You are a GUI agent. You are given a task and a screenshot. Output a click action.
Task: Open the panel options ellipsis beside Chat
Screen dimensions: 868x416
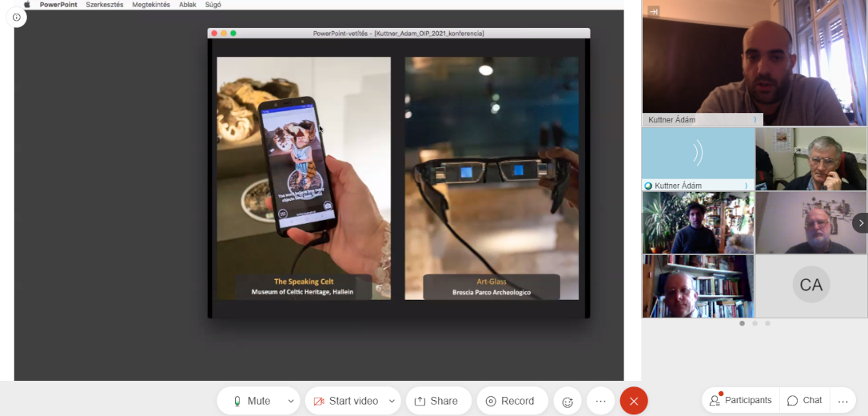click(843, 401)
